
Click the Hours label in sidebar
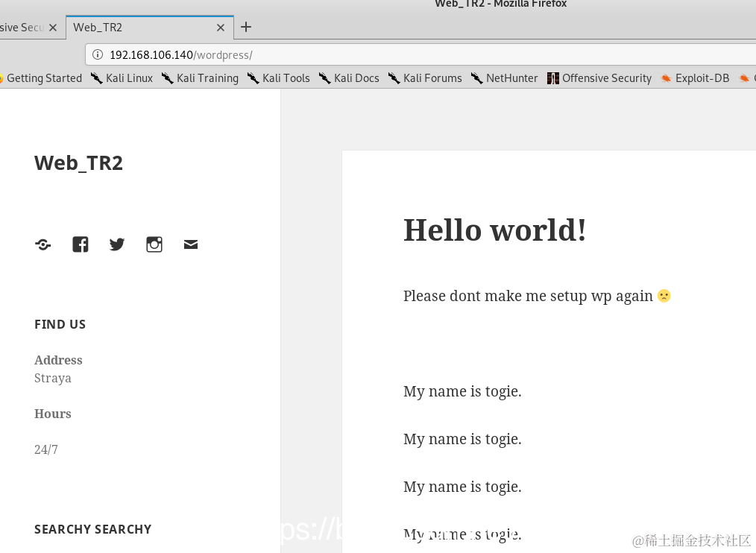pos(52,414)
